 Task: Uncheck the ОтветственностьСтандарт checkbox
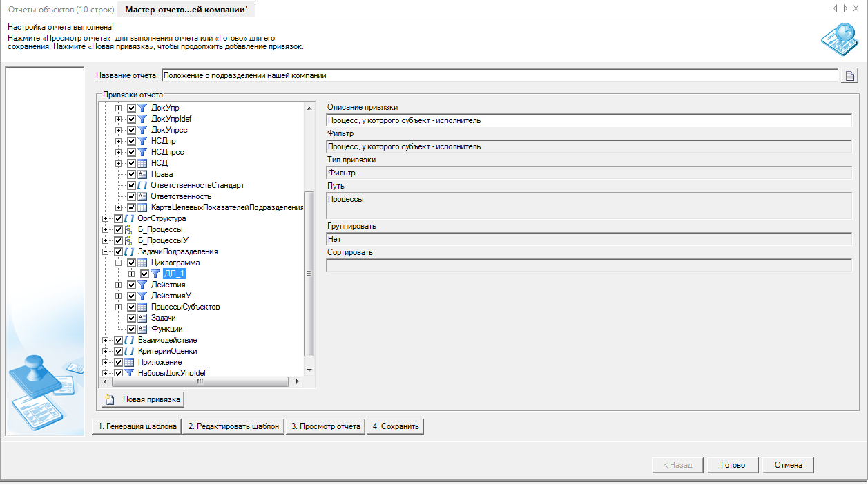coord(131,185)
